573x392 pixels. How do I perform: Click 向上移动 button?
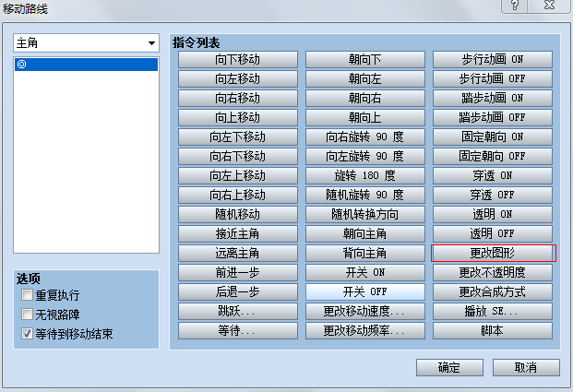(238, 117)
